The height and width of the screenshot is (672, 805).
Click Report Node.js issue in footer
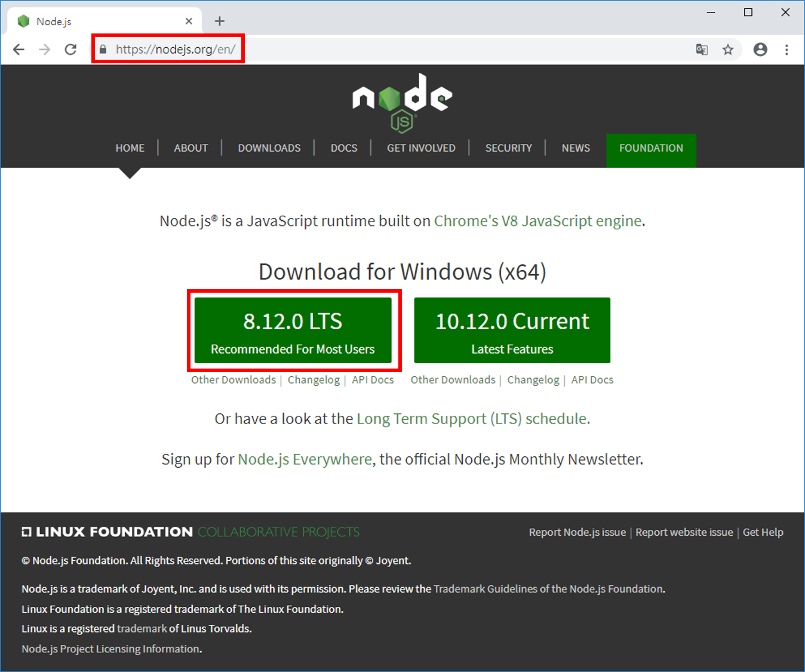[x=577, y=532]
